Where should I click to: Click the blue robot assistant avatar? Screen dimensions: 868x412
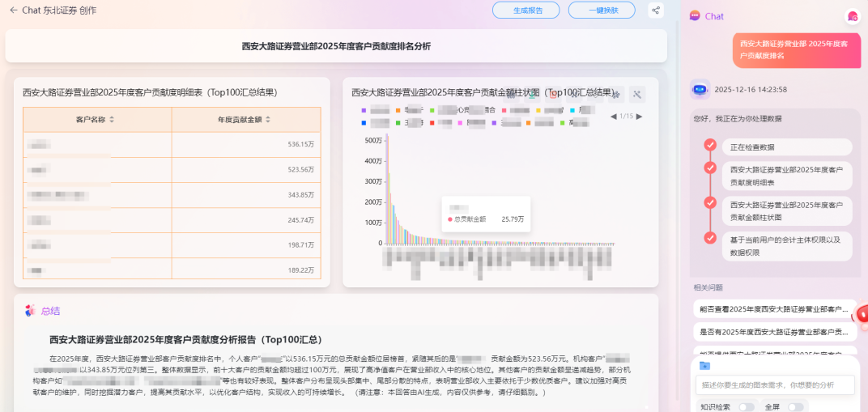point(700,90)
